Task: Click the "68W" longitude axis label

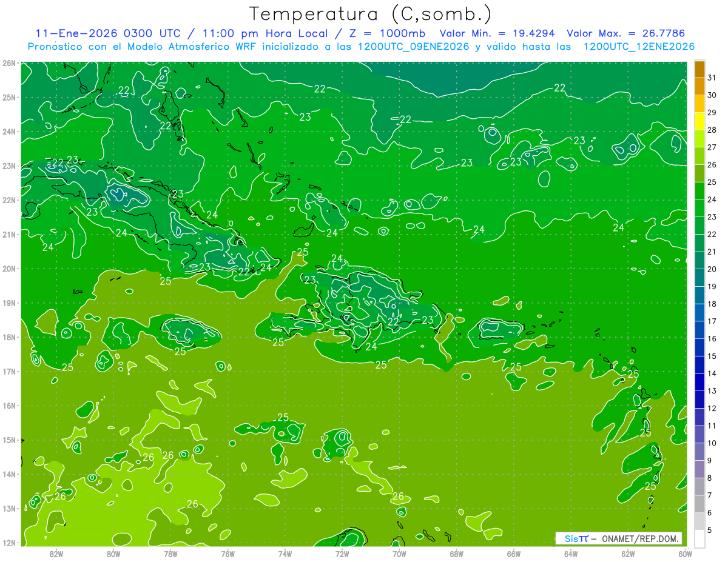Action: [457, 554]
